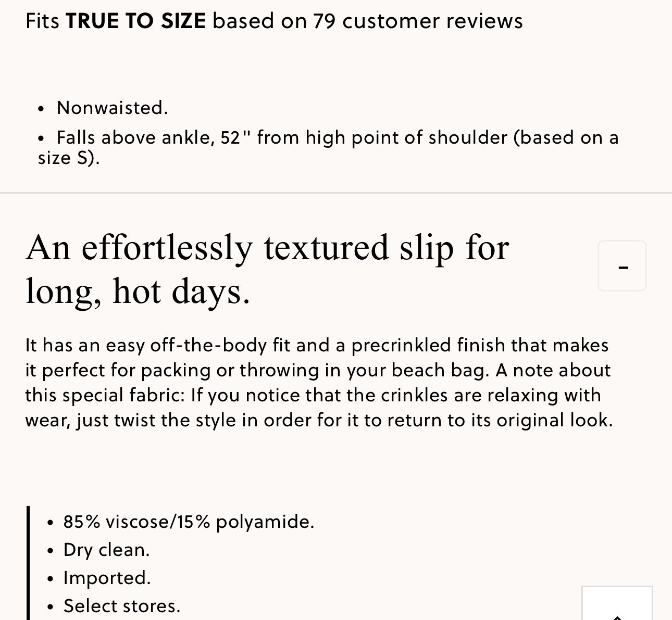Tap the back-to-top arrow button

(x=617, y=603)
